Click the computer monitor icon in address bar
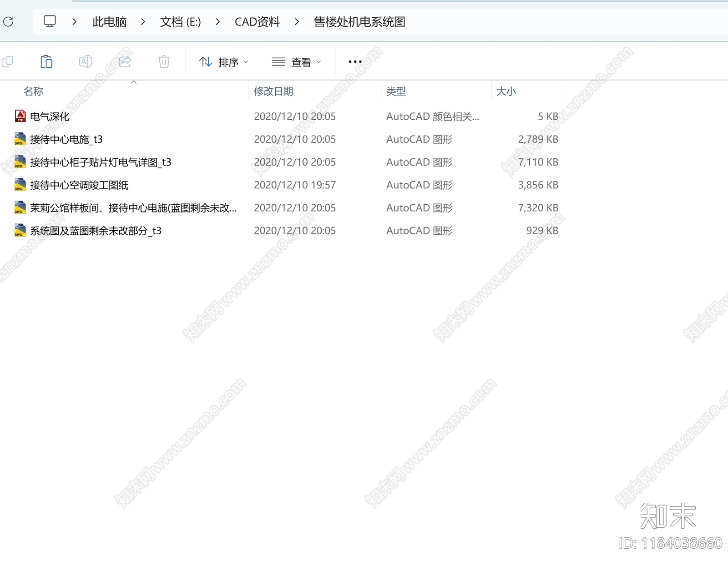The height and width of the screenshot is (561, 728). pos(50,21)
